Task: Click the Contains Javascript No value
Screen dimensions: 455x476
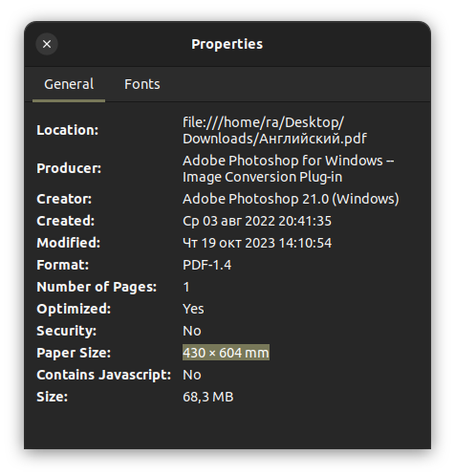Action: pyautogui.click(x=192, y=375)
